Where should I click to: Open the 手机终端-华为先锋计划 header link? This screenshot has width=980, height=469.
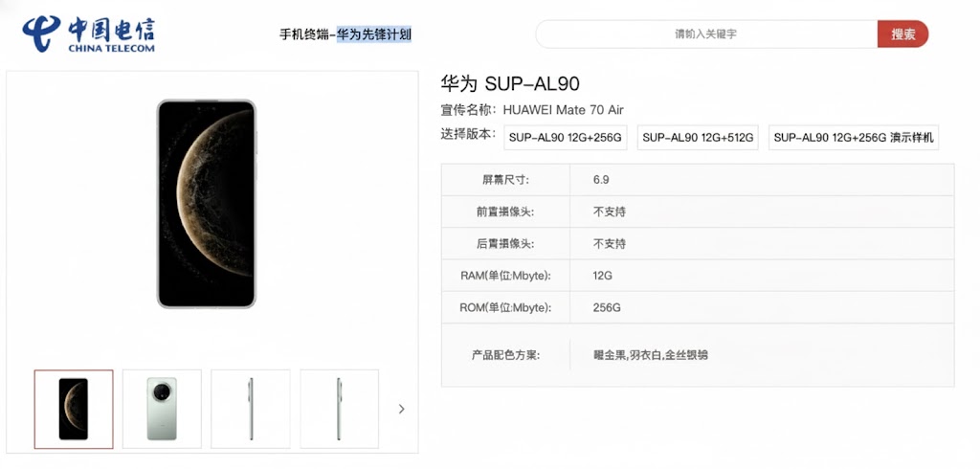pos(345,34)
